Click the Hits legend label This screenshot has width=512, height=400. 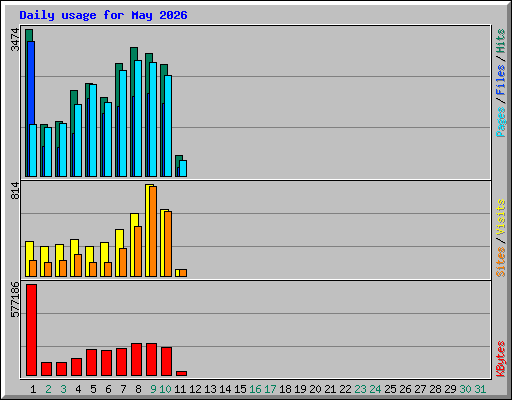pyautogui.click(x=500, y=41)
